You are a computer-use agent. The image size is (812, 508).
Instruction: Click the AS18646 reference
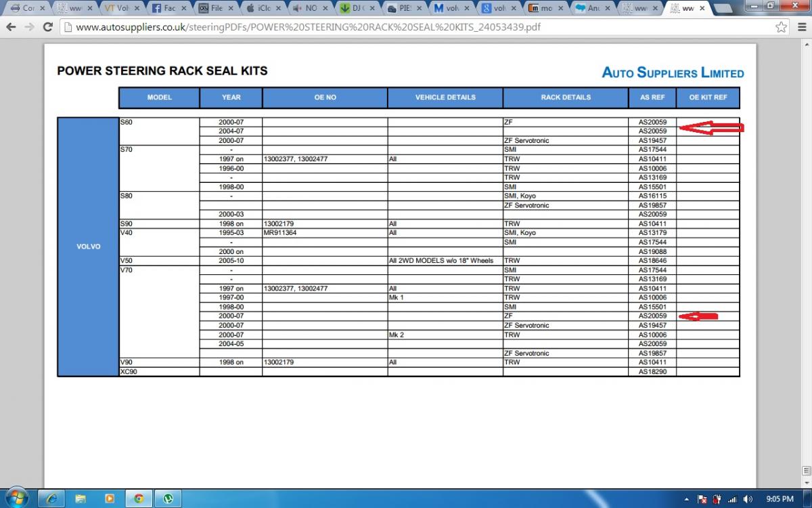click(x=652, y=261)
